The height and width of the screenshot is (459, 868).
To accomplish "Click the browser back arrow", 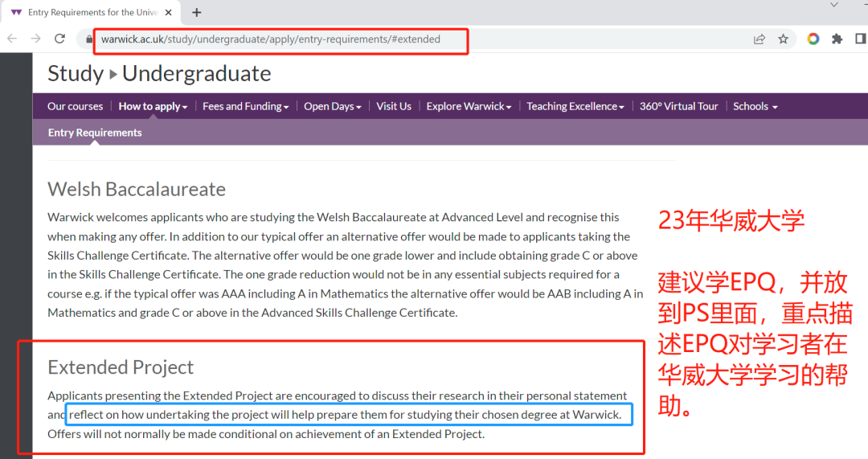I will [x=12, y=39].
